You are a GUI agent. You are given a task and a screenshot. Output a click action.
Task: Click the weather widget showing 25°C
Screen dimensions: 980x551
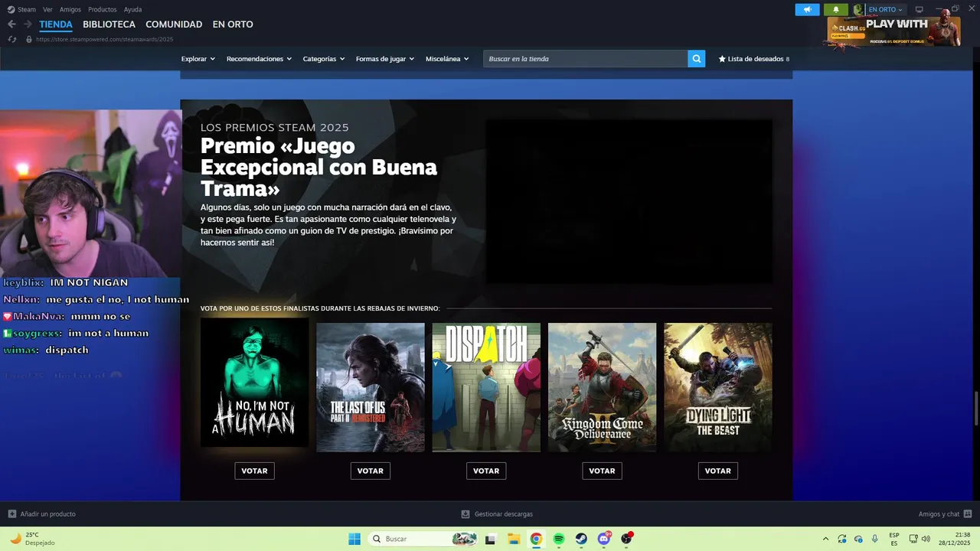31,539
